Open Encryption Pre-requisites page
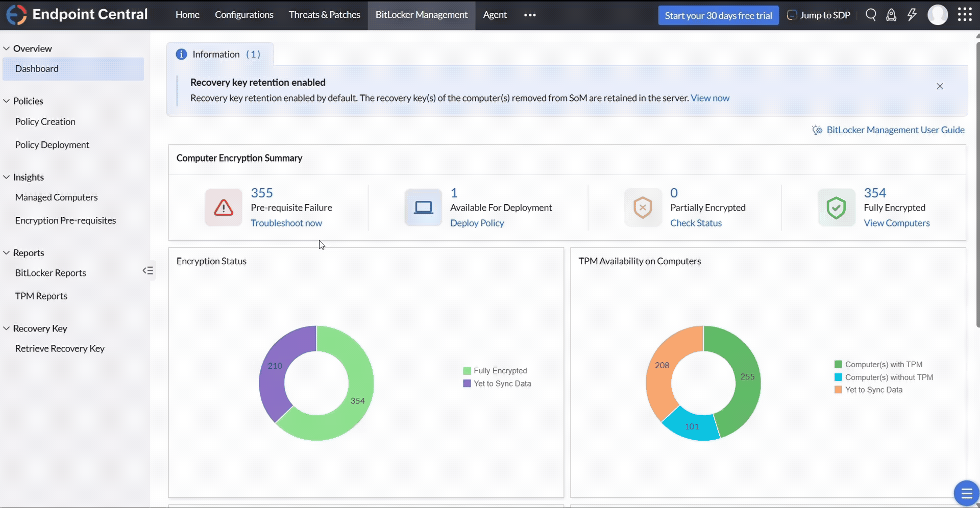 65,220
